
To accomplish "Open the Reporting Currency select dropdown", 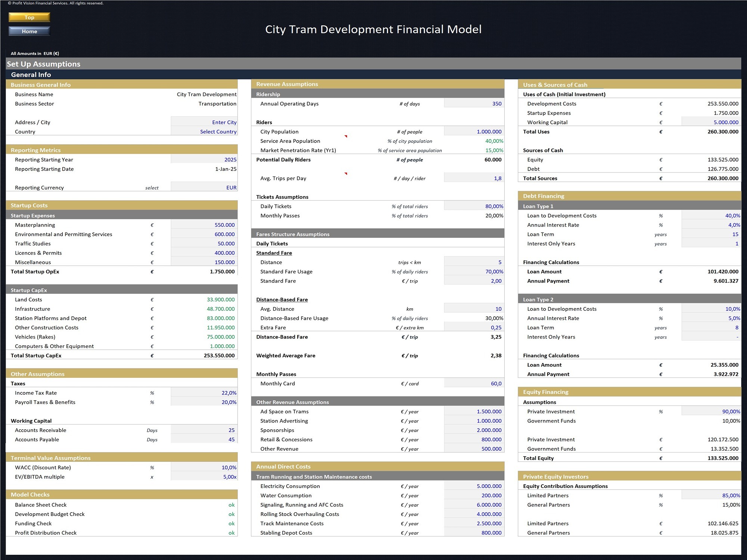I will click(x=204, y=187).
